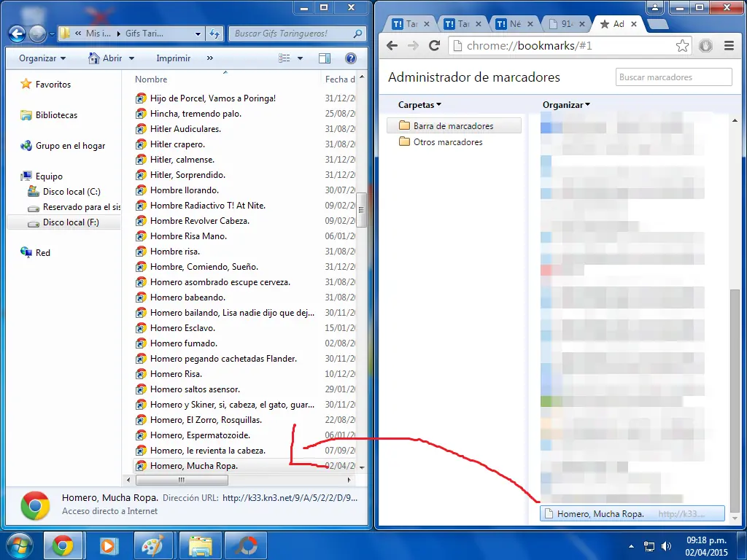Open Organizar dropdown in bookmark manager

[x=566, y=105]
